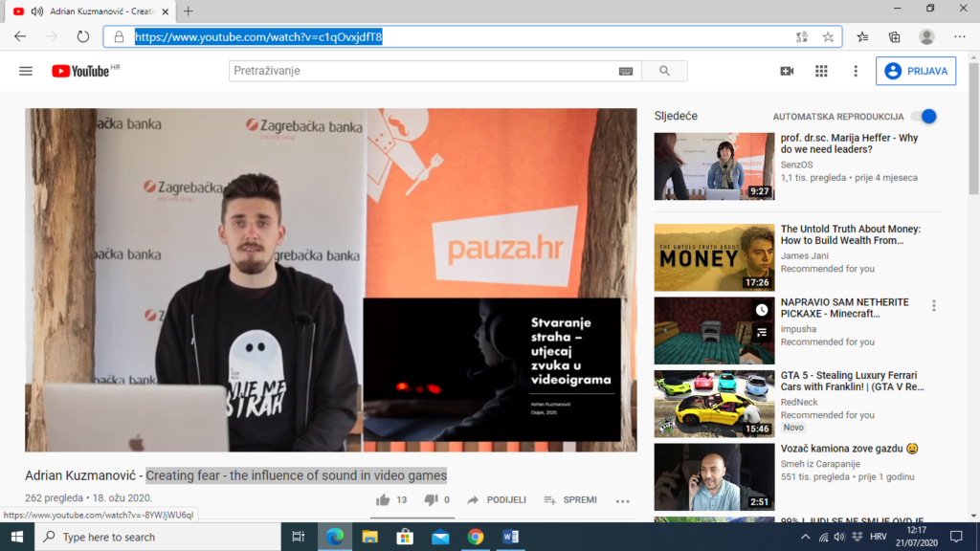Close the Adrian Kuzmanović tab
The width and height of the screenshot is (980, 551).
click(165, 11)
